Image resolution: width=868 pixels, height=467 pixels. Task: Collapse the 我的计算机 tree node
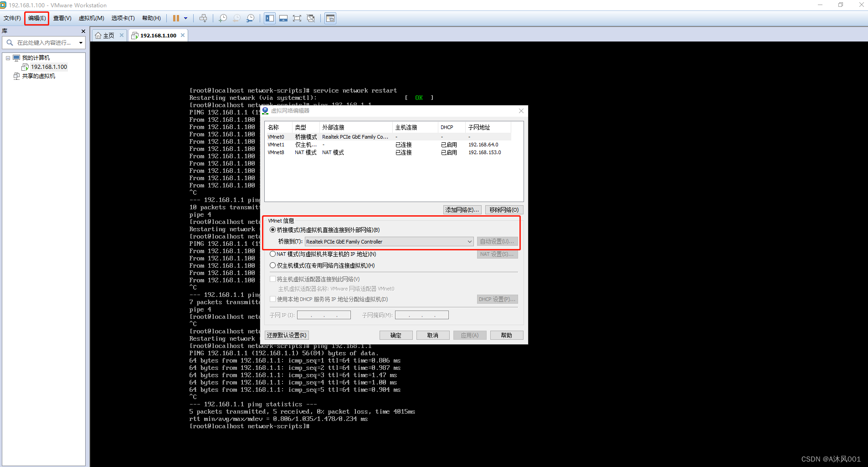coord(8,57)
